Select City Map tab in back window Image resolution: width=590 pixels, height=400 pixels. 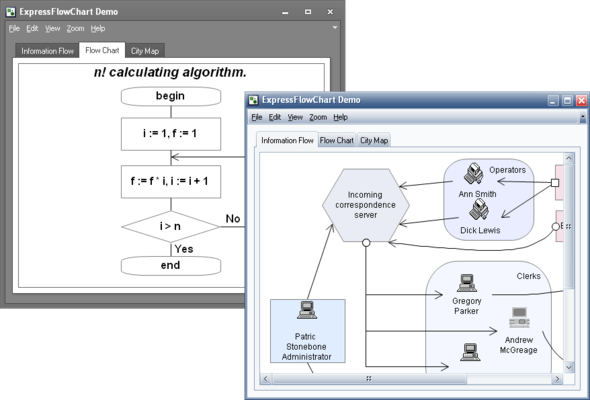click(145, 51)
